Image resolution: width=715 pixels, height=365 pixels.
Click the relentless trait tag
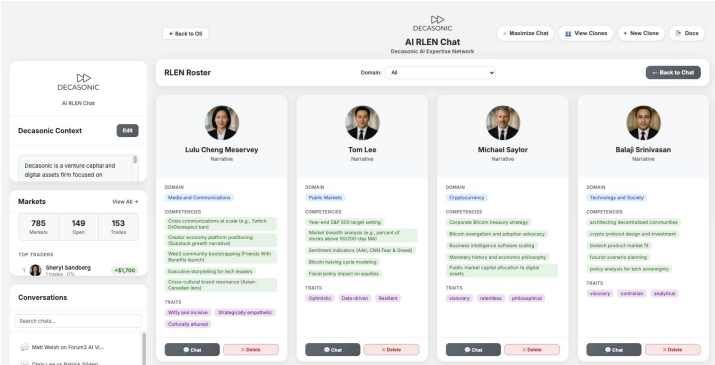point(491,298)
